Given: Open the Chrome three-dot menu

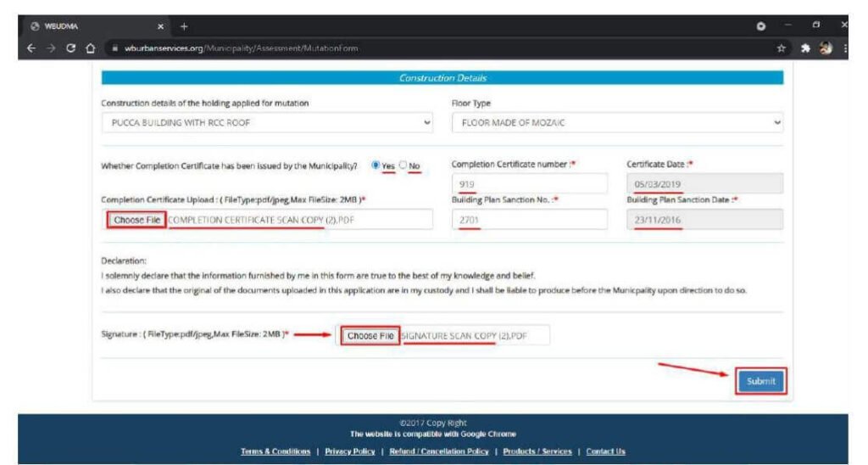Looking at the screenshot, I should click(x=845, y=48).
